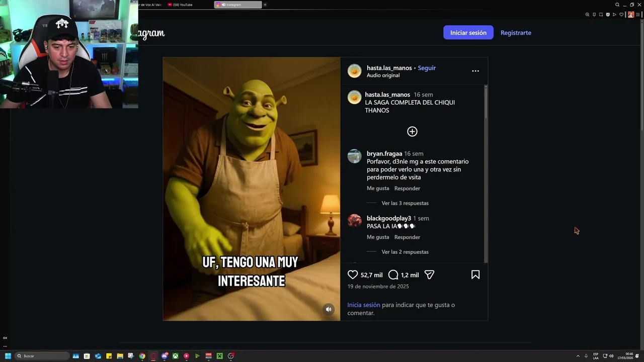644x362 pixels.
Task: Open the browser profile avatar
Action: tap(631, 15)
